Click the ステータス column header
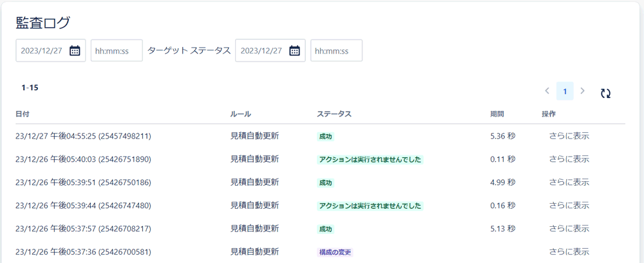The width and height of the screenshot is (644, 263). [x=334, y=114]
